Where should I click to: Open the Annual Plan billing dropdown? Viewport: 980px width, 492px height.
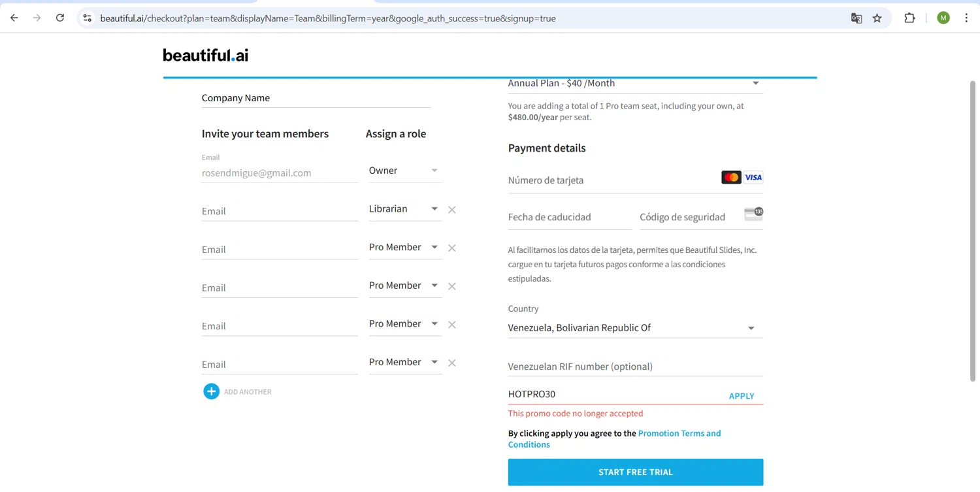[635, 84]
